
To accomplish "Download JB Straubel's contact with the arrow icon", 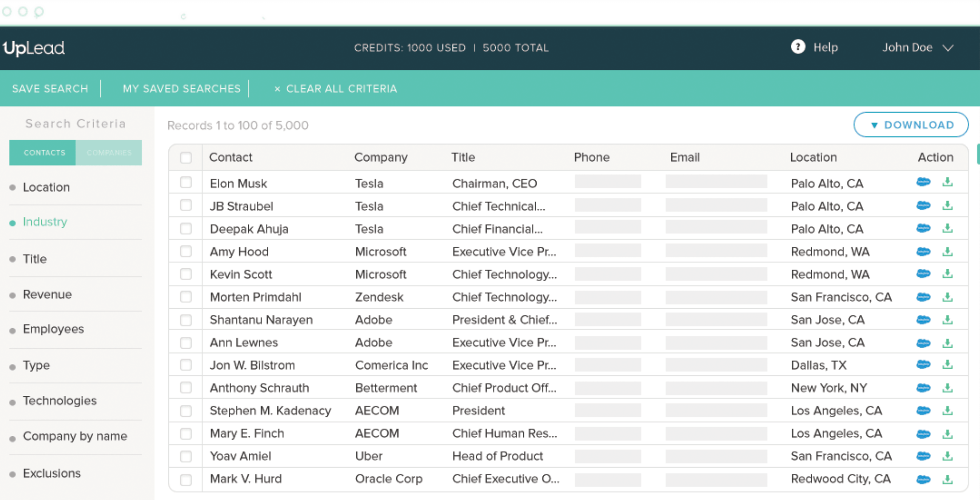I will (947, 205).
